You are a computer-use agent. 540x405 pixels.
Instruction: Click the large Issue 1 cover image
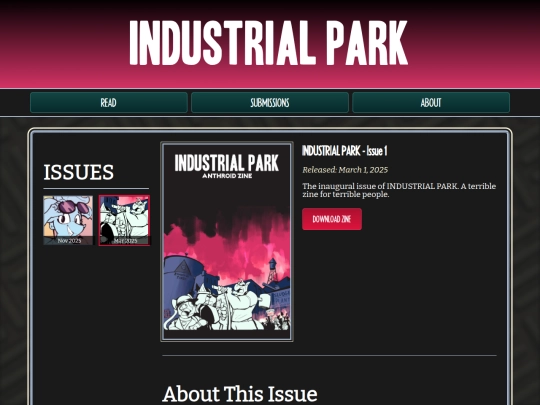click(227, 241)
